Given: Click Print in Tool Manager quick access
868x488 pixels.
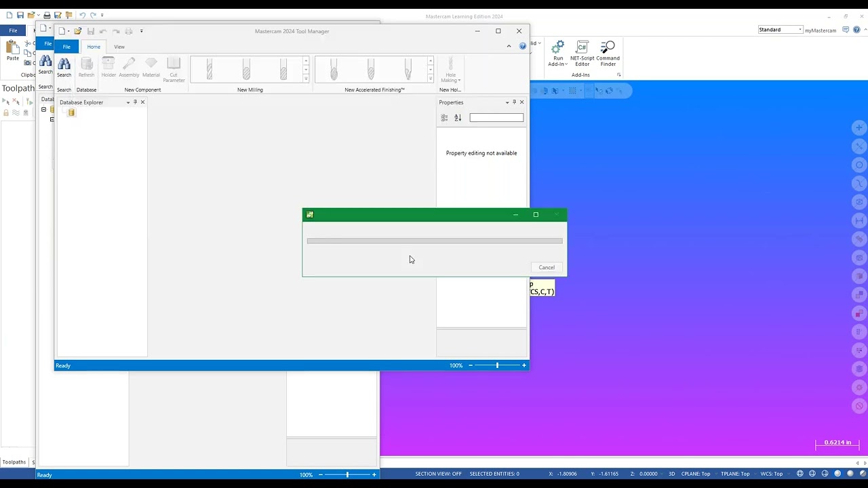Looking at the screenshot, I should pos(129,31).
